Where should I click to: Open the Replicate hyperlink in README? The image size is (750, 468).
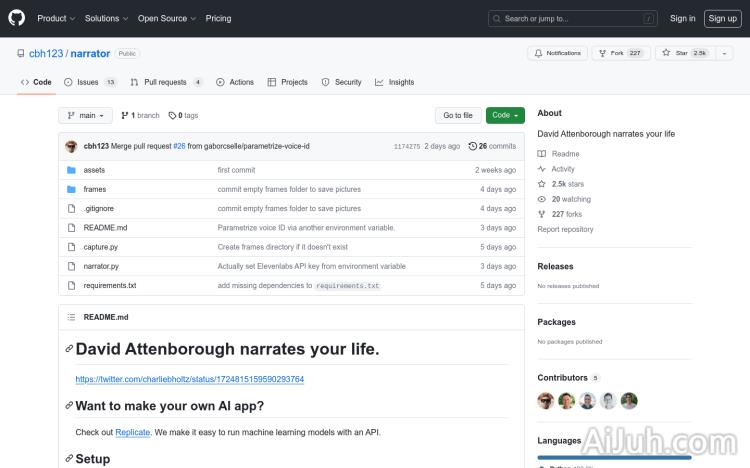click(132, 432)
